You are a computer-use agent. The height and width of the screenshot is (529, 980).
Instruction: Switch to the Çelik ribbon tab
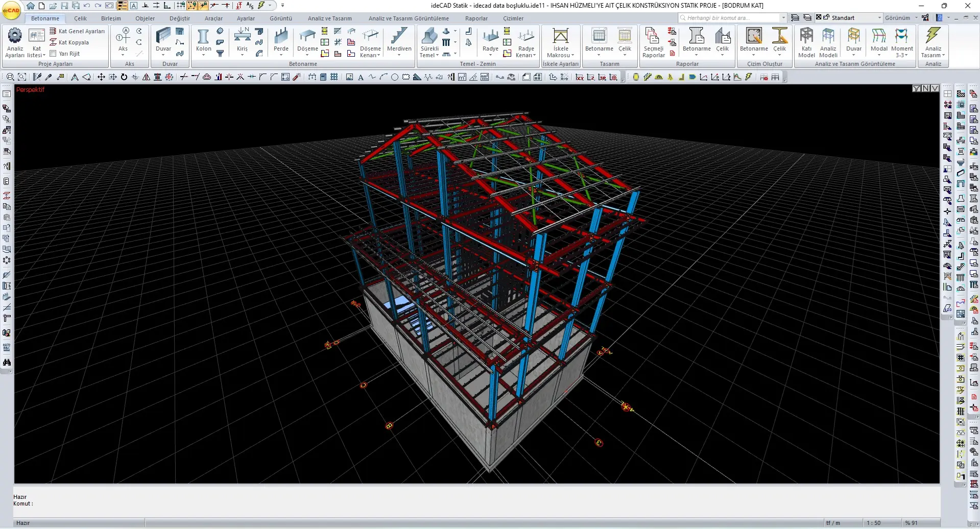pyautogui.click(x=80, y=18)
